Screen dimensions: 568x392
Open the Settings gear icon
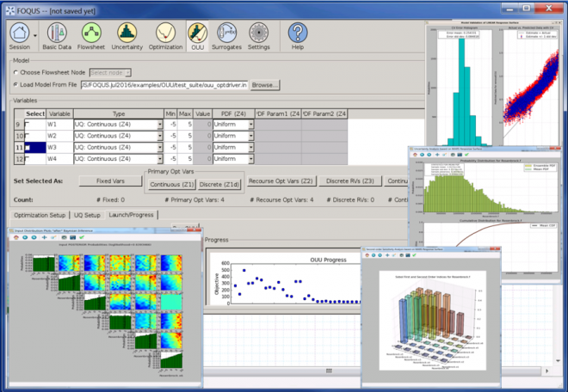coord(259,36)
